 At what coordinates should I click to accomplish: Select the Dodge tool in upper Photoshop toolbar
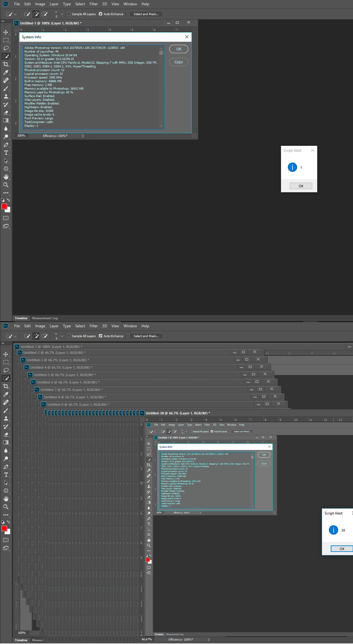pyautogui.click(x=6, y=137)
